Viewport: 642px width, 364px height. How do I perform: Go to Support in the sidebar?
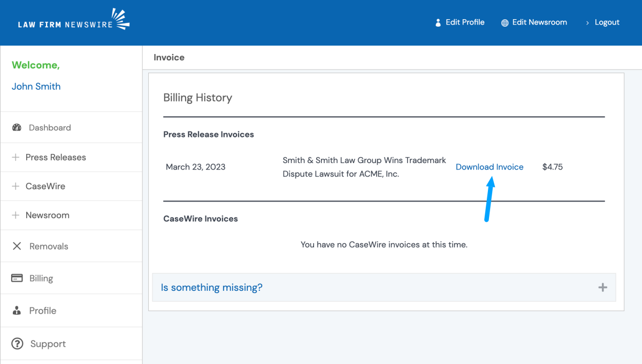[48, 344]
